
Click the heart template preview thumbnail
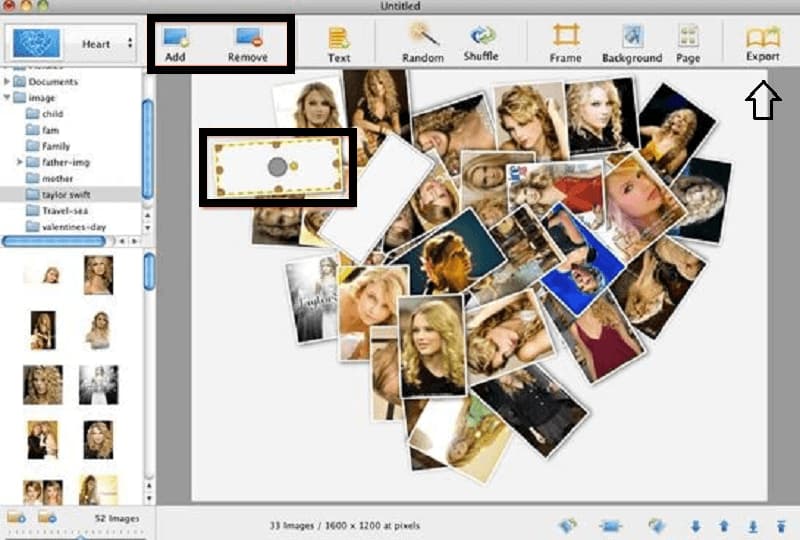(x=36, y=44)
